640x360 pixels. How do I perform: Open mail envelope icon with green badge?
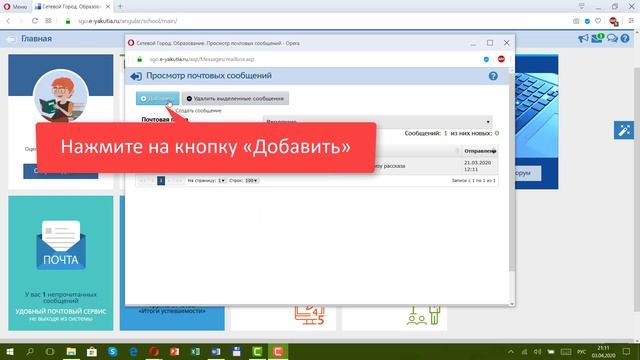point(598,38)
